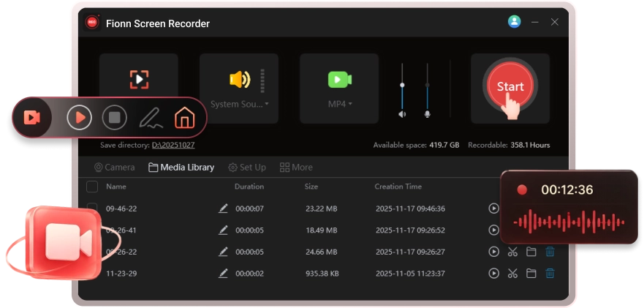Adjust the microphone volume slider
This screenshot has width=644, height=308.
(427, 85)
